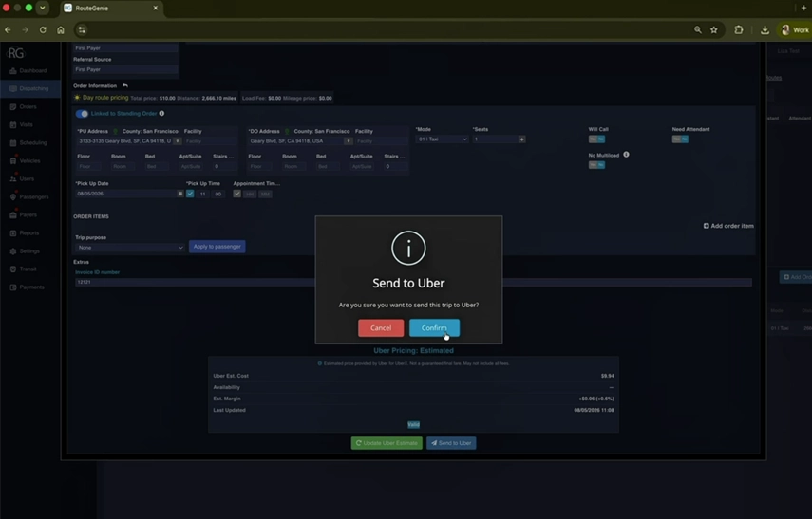Viewport: 812px width, 519px height.
Task: Toggle Linked to Standing Order switch
Action: pos(82,113)
